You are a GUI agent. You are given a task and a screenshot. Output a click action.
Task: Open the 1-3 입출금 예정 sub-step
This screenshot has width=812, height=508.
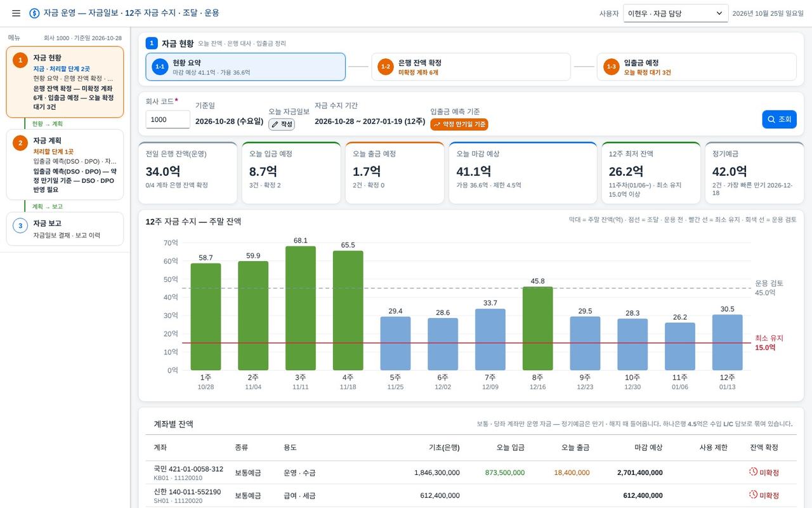click(x=697, y=67)
